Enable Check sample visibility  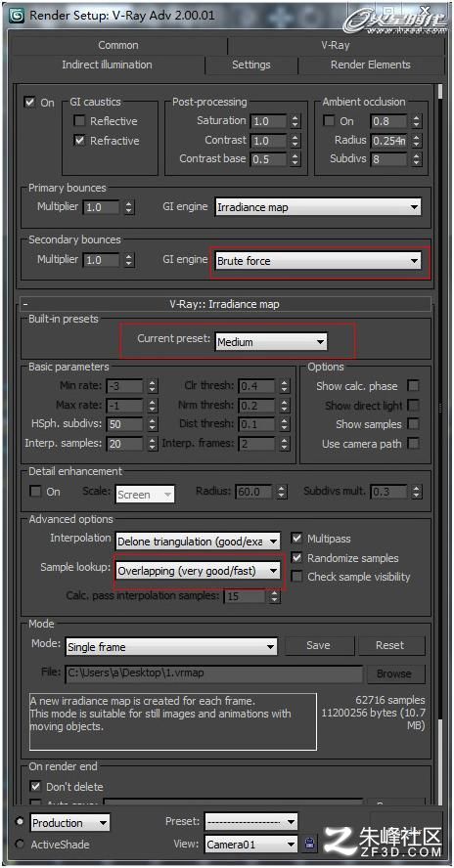pyautogui.click(x=297, y=577)
